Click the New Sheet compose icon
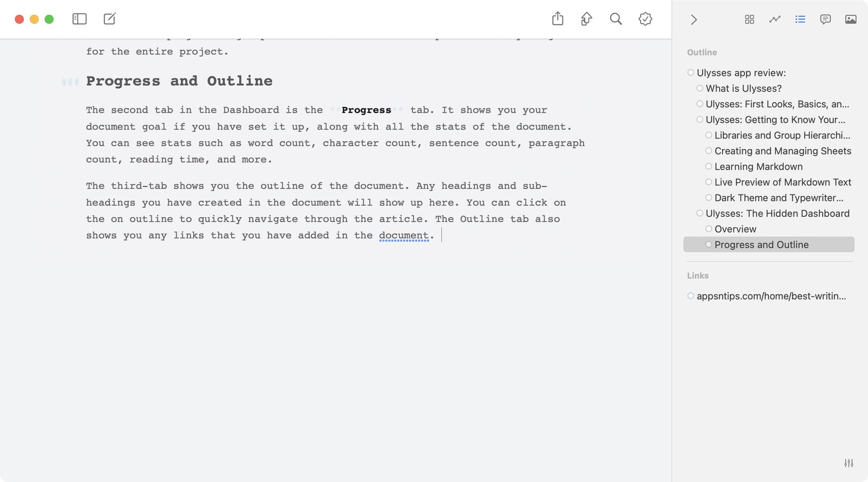Screen dimensions: 868x482 click(x=109, y=18)
